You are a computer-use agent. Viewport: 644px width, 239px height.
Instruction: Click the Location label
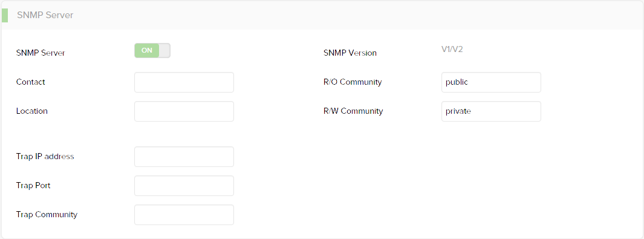point(32,111)
